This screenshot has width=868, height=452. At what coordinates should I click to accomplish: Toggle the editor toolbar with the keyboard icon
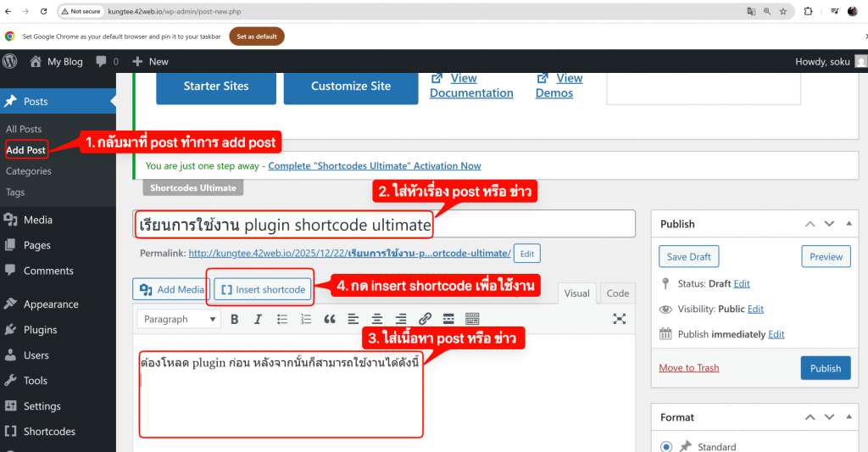click(x=472, y=319)
